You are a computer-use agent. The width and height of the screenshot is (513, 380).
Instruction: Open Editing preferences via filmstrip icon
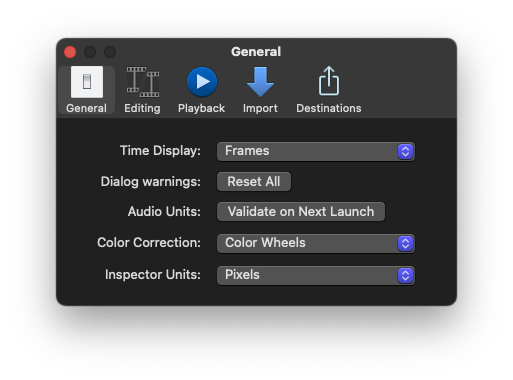[x=143, y=82]
